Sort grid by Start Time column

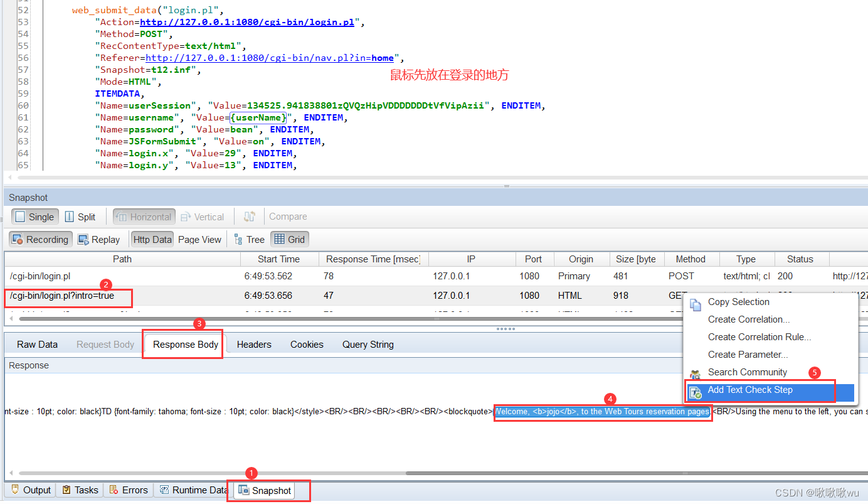pyautogui.click(x=279, y=259)
